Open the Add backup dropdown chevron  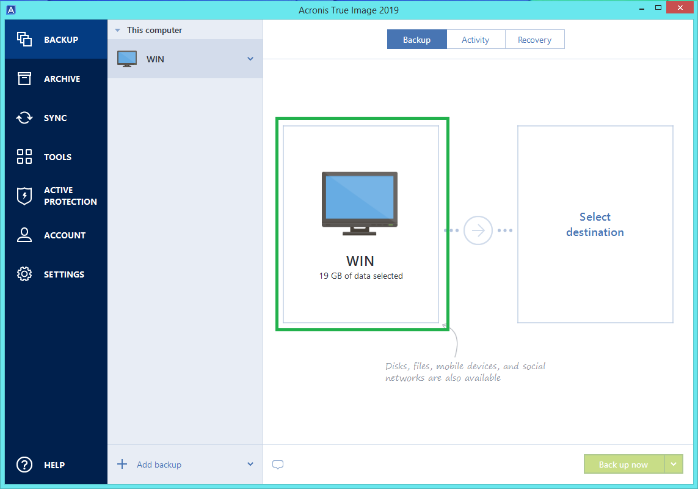[251, 464]
